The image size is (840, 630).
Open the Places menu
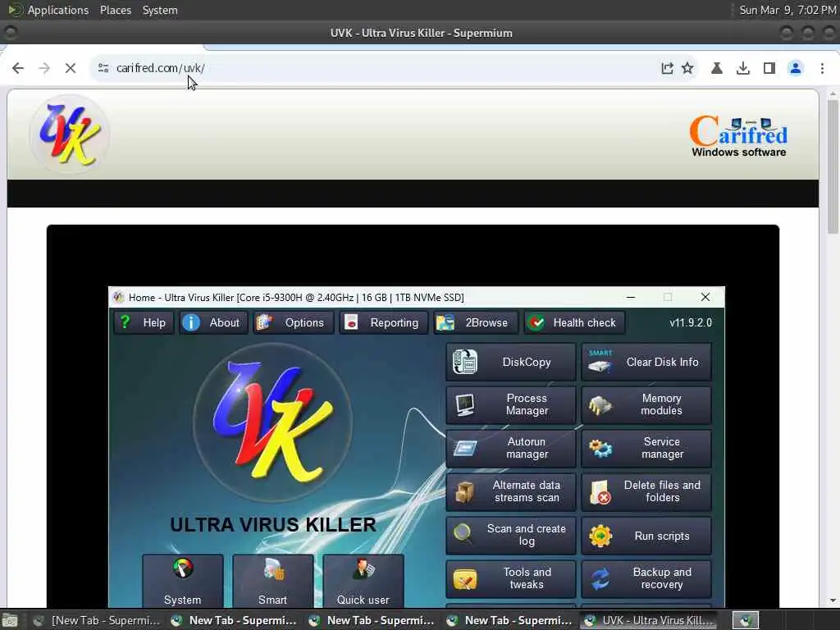115,10
